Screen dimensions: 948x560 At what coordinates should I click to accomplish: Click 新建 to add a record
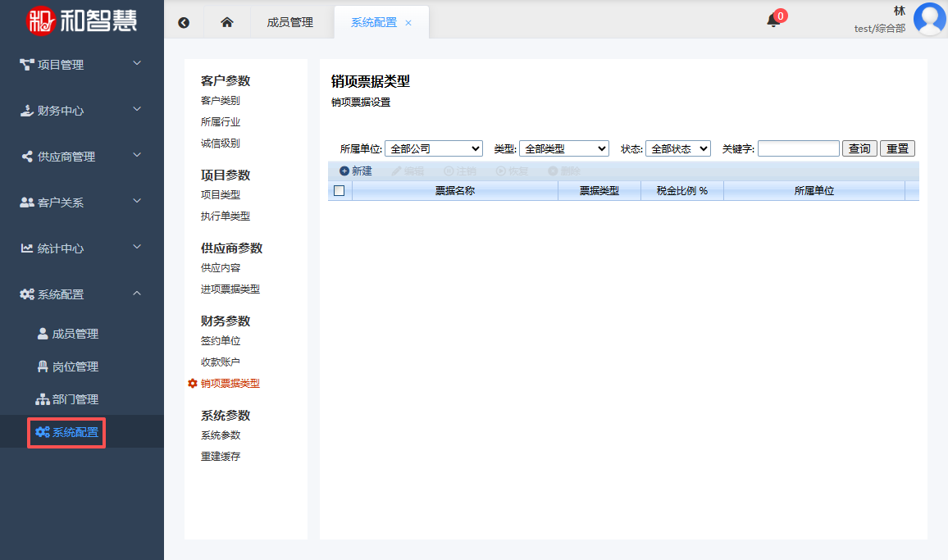pos(356,171)
